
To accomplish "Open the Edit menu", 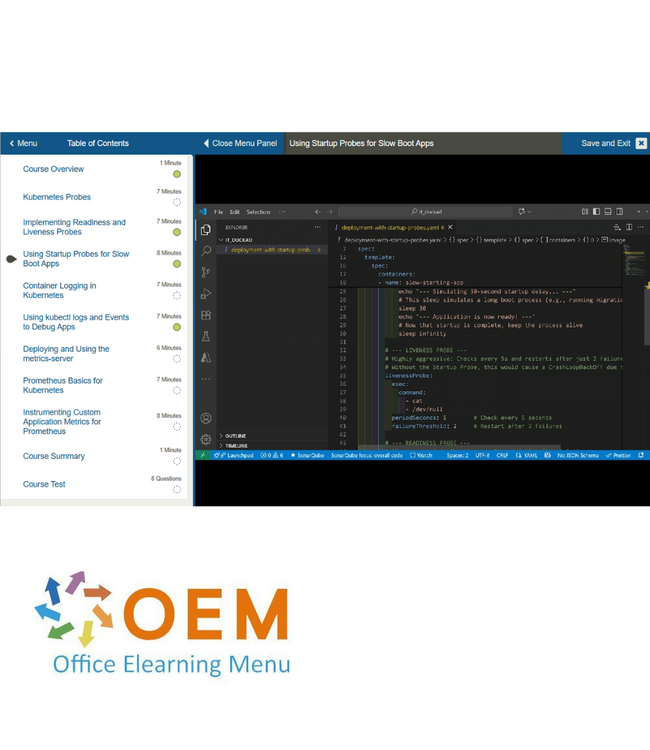I will point(234,211).
